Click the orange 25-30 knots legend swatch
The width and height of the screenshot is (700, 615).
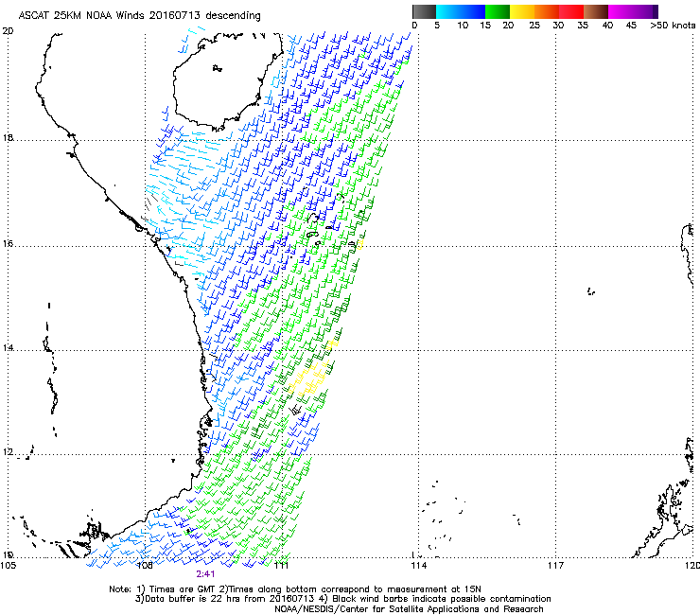[547, 11]
